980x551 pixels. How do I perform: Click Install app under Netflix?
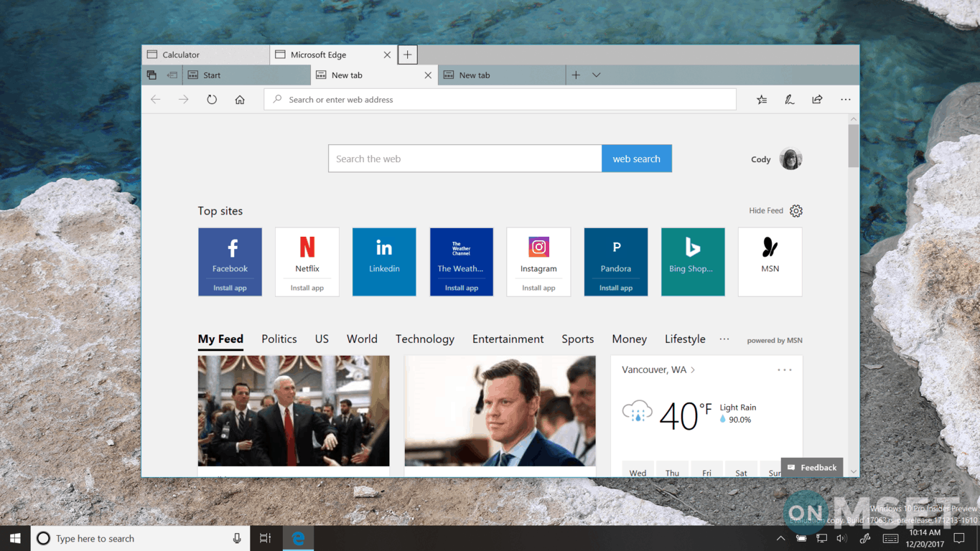(307, 288)
